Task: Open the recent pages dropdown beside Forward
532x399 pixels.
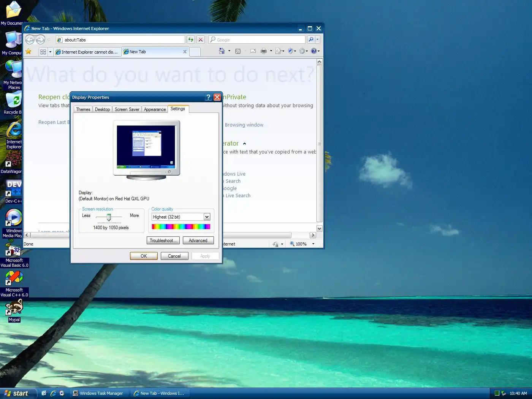Action: (x=49, y=40)
